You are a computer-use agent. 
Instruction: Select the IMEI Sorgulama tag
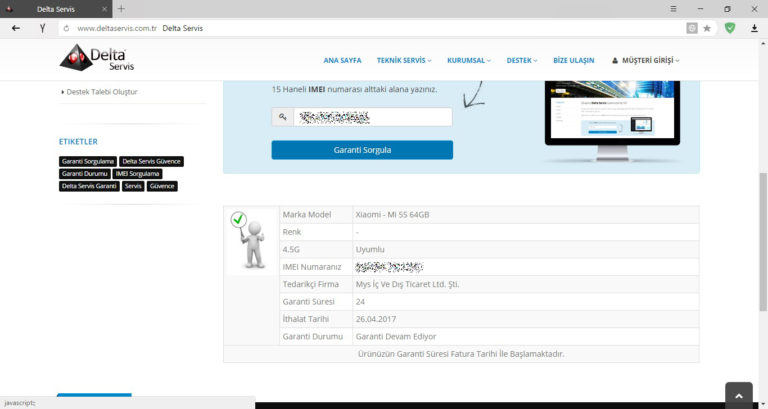click(x=138, y=174)
